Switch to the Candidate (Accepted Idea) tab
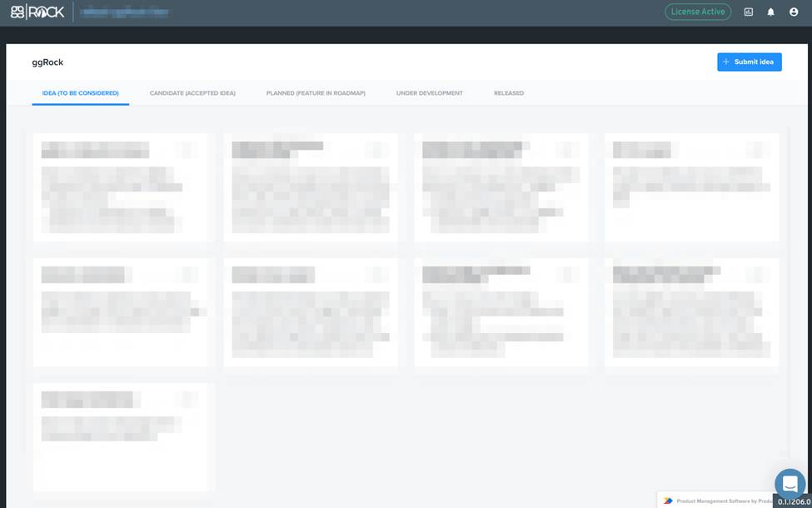Viewport: 812px width, 508px height. click(x=192, y=93)
